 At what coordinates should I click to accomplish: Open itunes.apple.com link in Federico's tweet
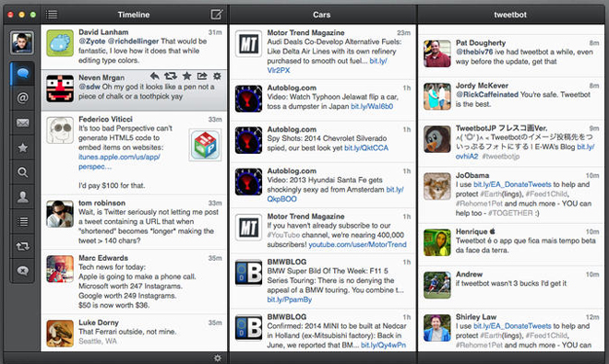point(119,157)
